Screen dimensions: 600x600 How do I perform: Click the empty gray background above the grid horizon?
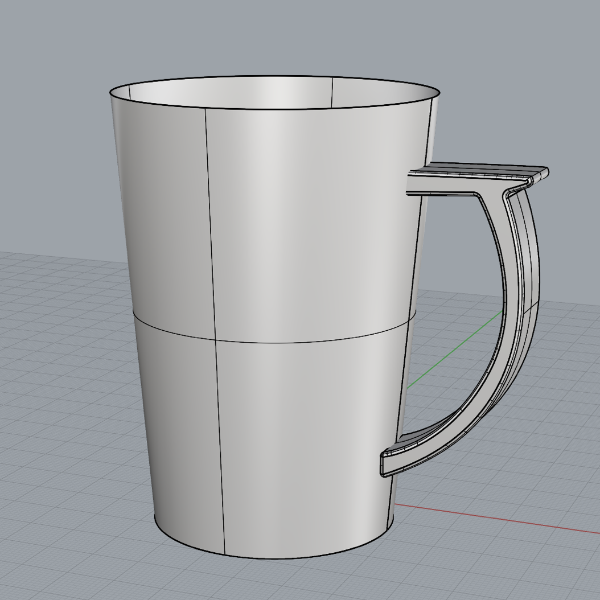tap(520, 60)
